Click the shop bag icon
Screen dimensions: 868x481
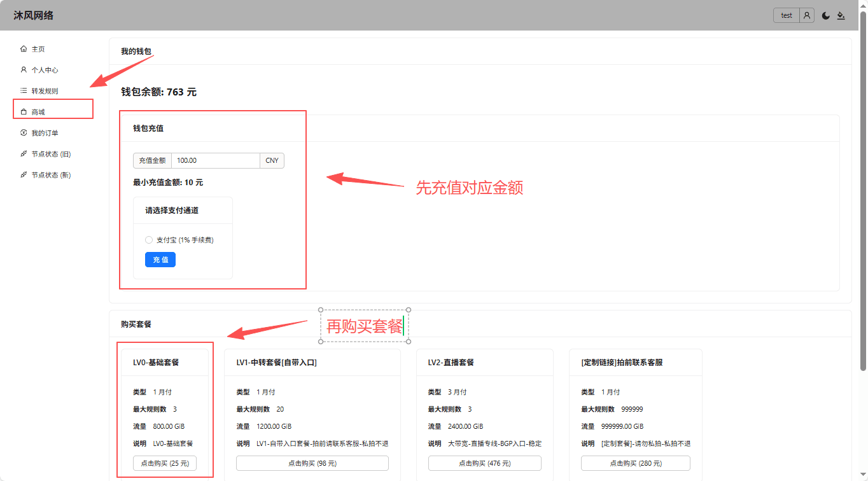pyautogui.click(x=24, y=112)
